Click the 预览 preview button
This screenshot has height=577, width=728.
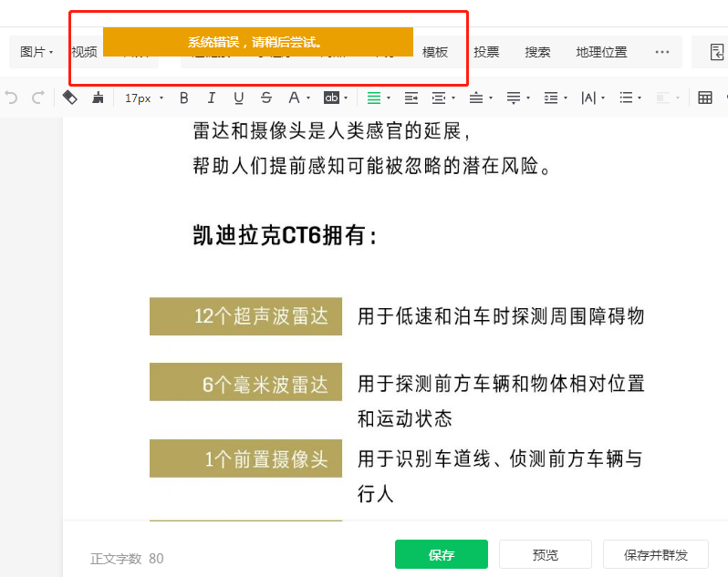(546, 554)
